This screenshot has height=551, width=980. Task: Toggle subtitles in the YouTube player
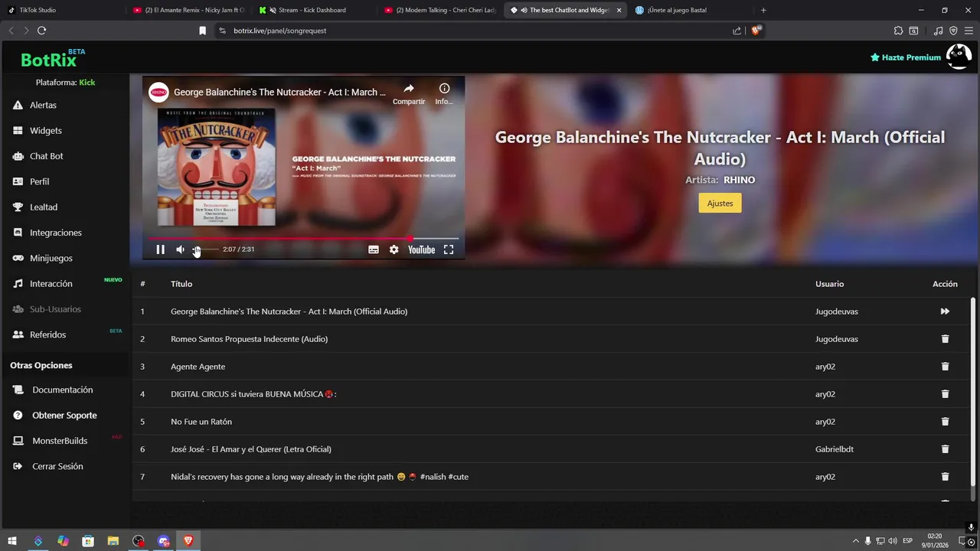(374, 249)
